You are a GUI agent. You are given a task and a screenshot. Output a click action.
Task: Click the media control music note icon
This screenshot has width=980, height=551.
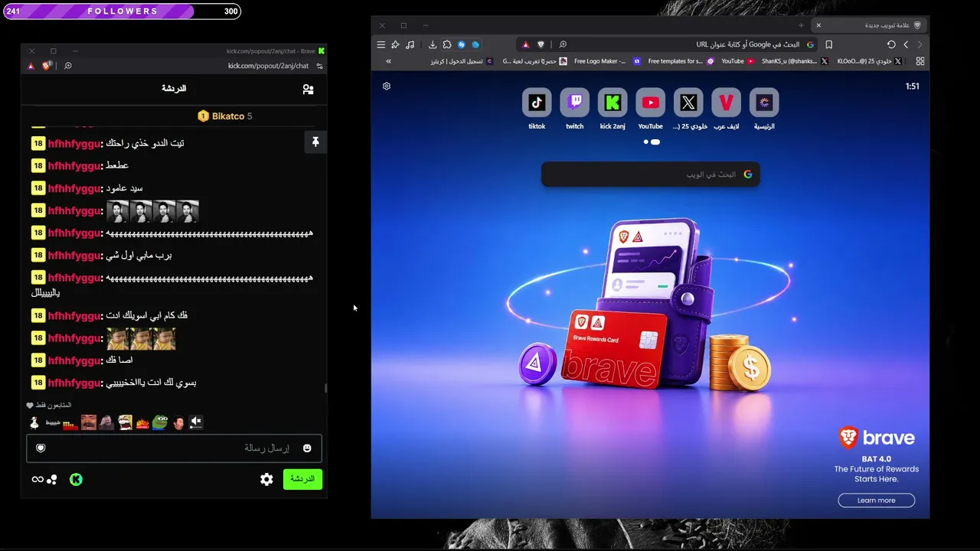pos(410,44)
